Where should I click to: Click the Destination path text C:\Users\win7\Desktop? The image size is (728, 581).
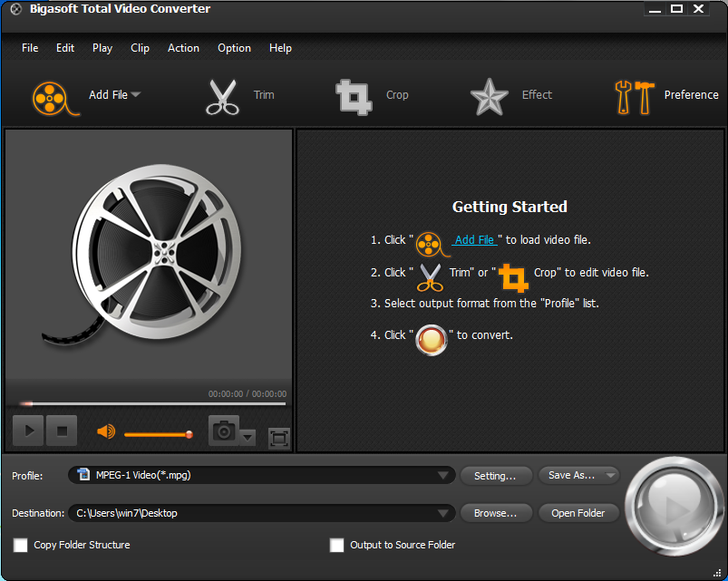(x=127, y=513)
